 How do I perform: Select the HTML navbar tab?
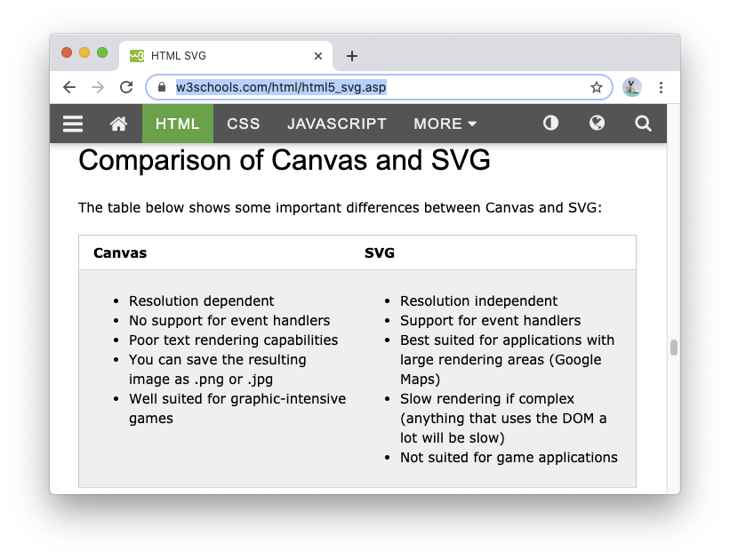178,124
